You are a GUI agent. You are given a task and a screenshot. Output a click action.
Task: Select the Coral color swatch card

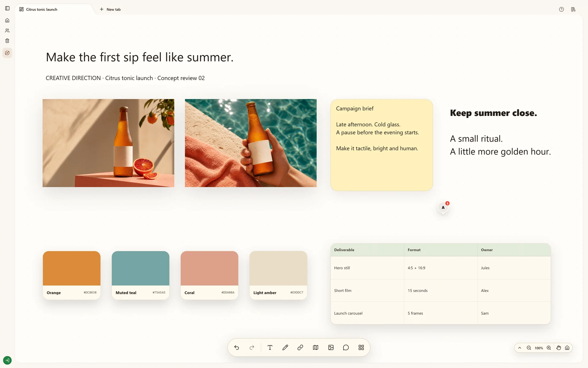pos(209,275)
